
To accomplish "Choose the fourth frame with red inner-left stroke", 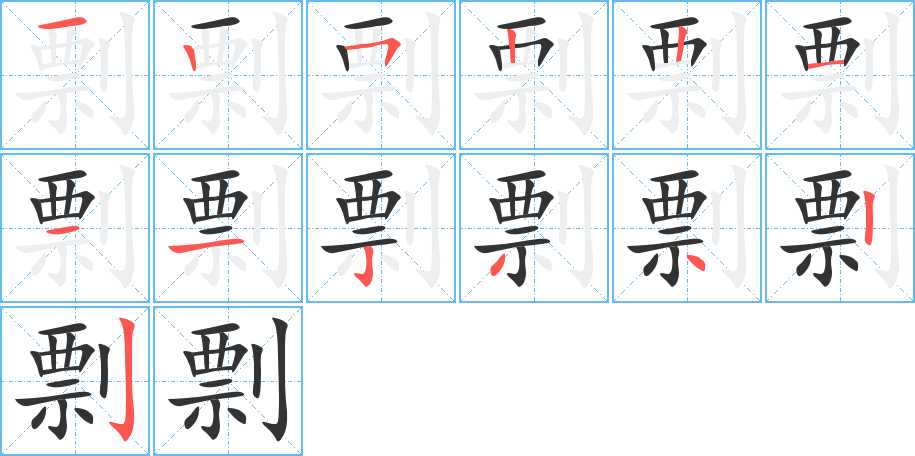I will click(x=534, y=75).
